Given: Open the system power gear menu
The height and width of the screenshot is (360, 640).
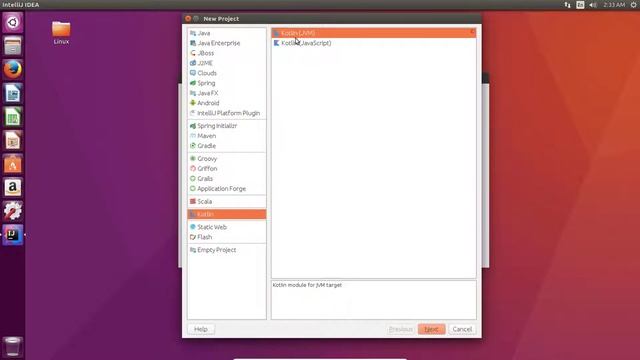Looking at the screenshot, I should [x=634, y=5].
